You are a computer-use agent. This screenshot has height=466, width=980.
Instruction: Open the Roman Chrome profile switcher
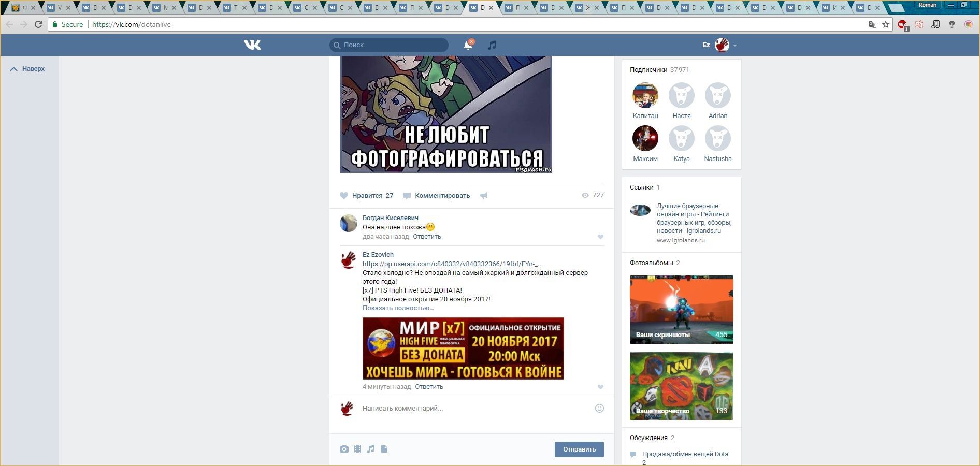point(928,5)
